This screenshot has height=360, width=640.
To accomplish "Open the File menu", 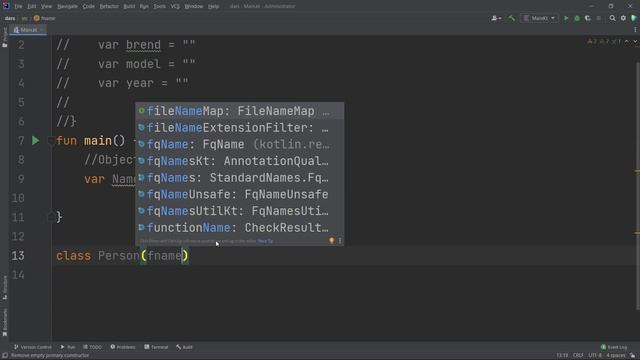I will pyautogui.click(x=18, y=7).
